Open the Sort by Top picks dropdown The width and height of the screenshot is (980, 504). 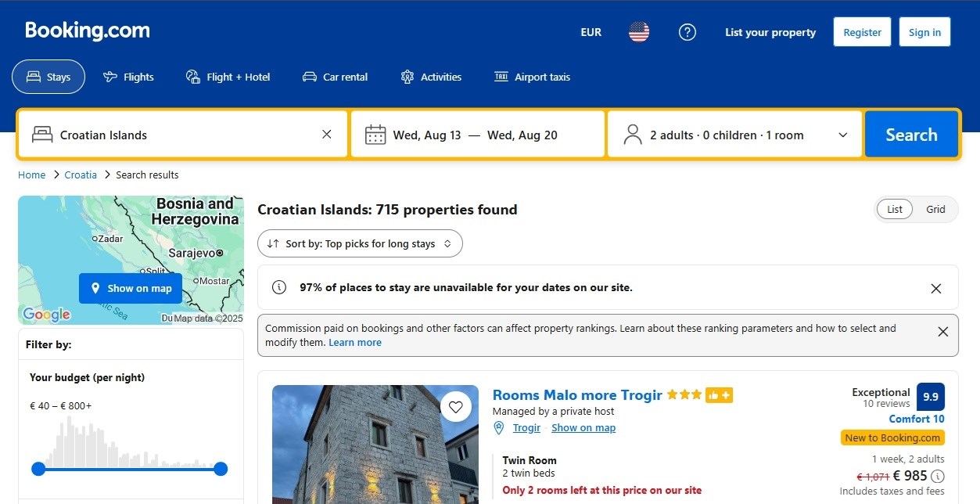tap(360, 243)
